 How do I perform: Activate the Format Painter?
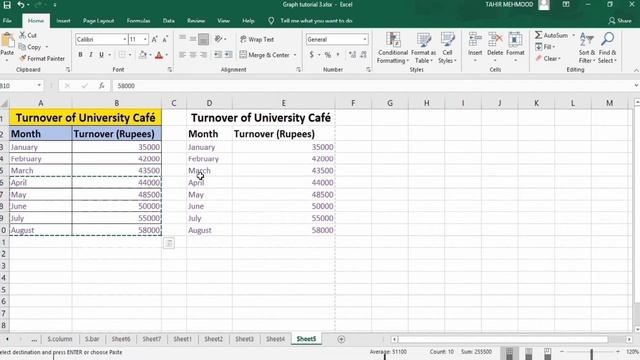click(x=42, y=58)
